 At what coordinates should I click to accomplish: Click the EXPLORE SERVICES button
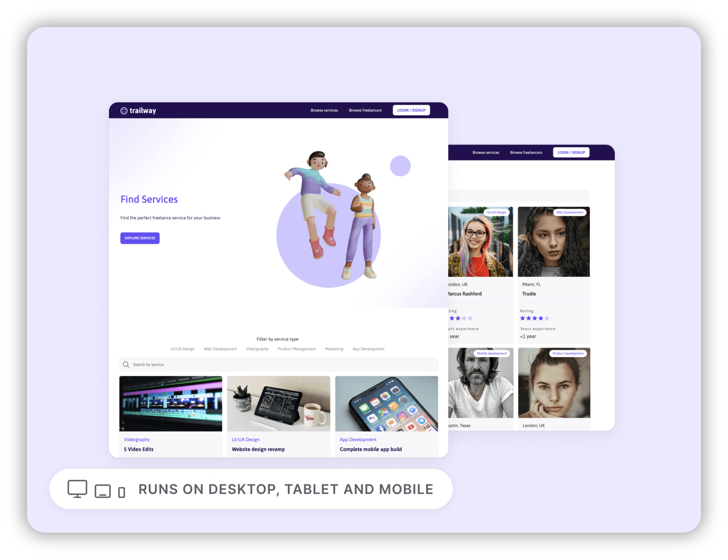pos(139,237)
